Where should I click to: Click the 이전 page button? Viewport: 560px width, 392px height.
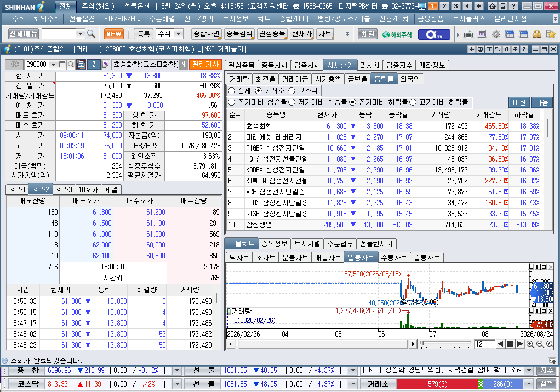519,102
